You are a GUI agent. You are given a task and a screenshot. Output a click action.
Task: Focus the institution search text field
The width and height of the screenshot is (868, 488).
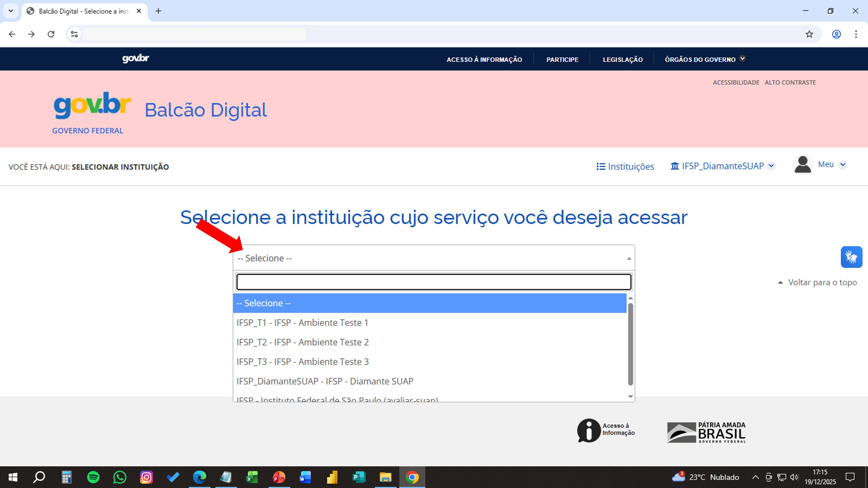click(433, 282)
